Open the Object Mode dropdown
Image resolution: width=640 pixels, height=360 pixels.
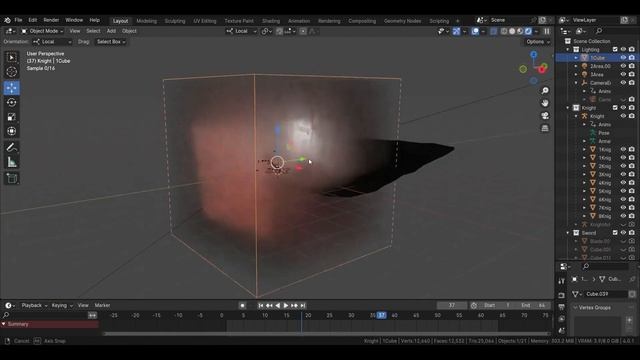pyautogui.click(x=42, y=31)
